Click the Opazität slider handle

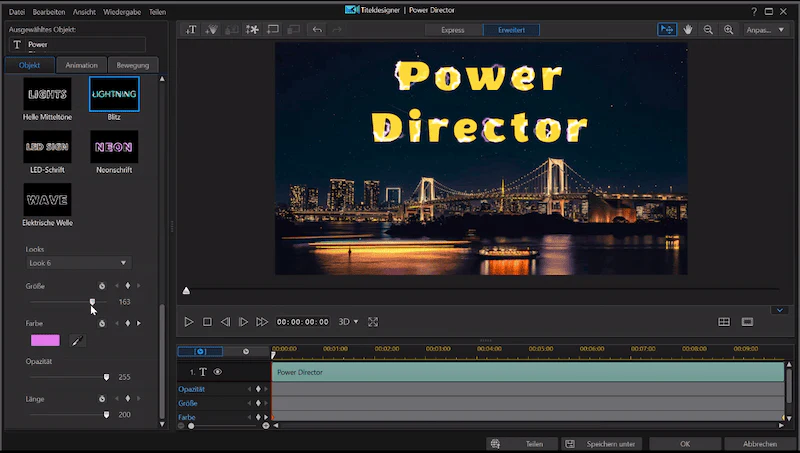click(106, 377)
